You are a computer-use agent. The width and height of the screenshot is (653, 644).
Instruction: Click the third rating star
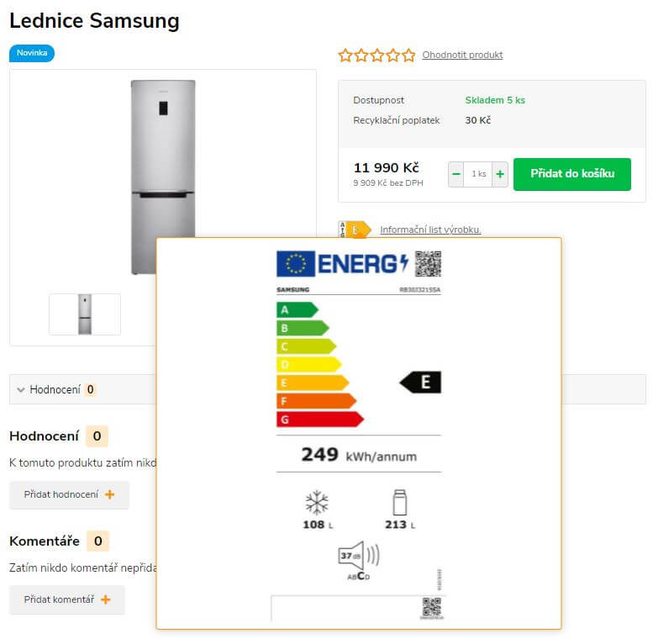[377, 55]
